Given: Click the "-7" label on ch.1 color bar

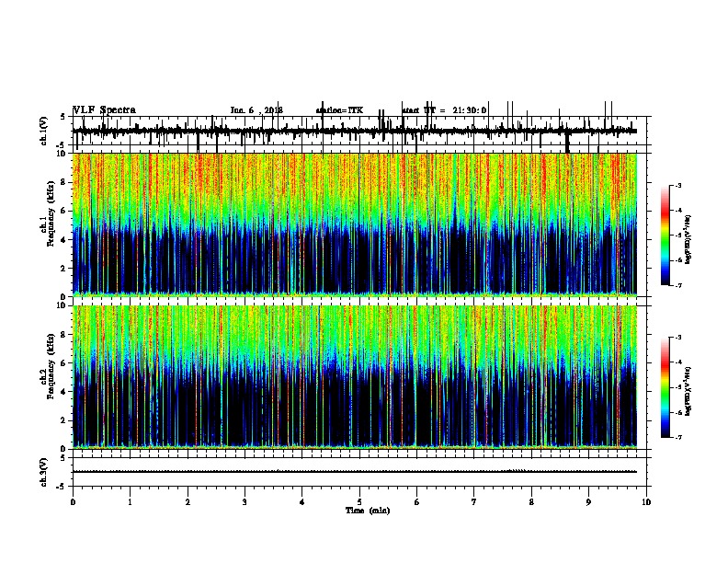Looking at the screenshot, I should (x=678, y=285).
